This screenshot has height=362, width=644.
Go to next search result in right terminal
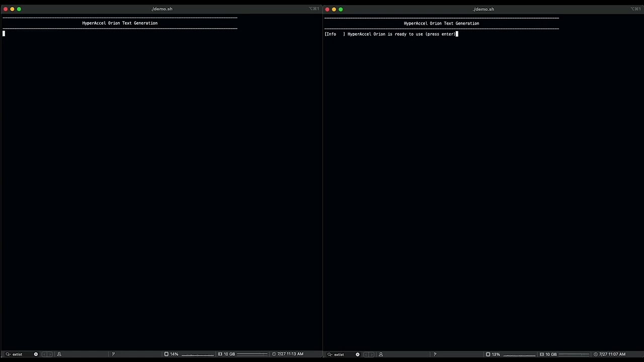coord(372,354)
